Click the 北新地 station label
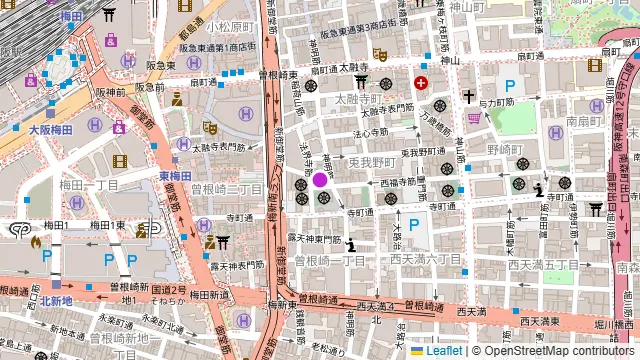Viewport: 640px width, 360px height. click(x=56, y=301)
